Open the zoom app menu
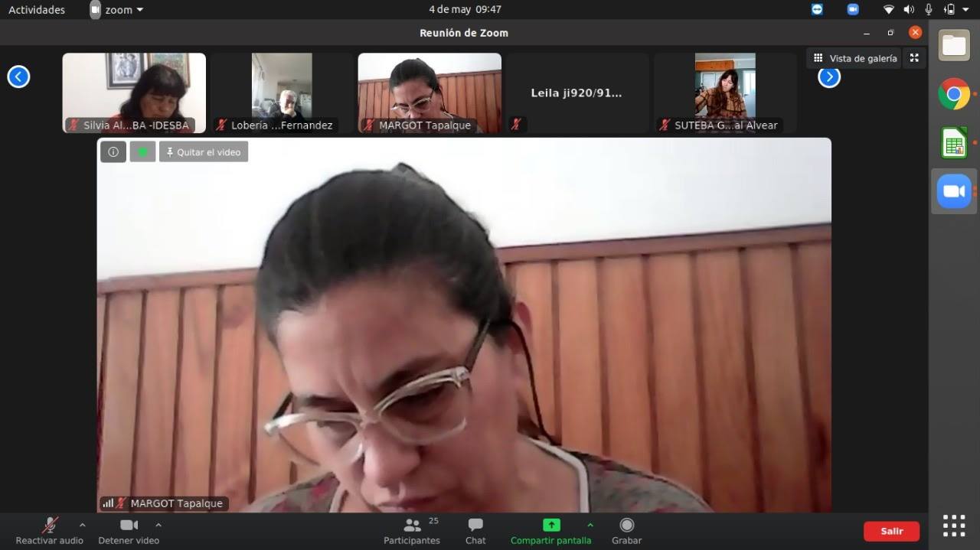Image resolution: width=980 pixels, height=550 pixels. (x=117, y=10)
